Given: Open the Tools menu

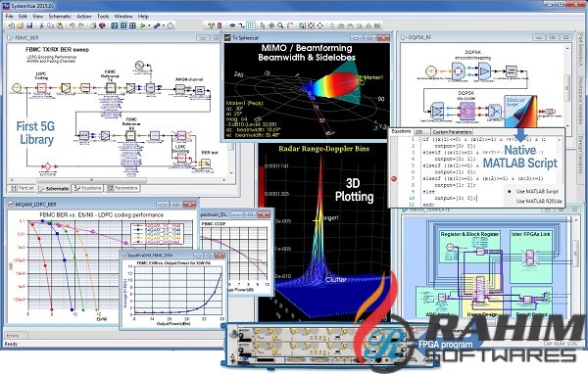Looking at the screenshot, I should coord(103,16).
